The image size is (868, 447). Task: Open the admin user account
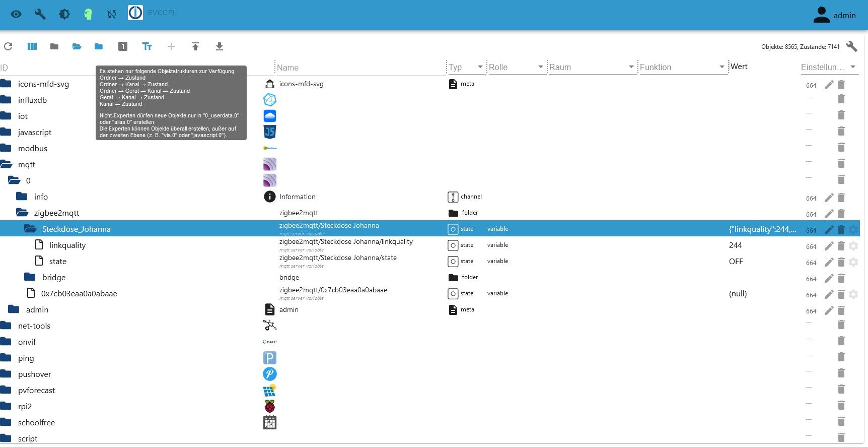pos(834,15)
